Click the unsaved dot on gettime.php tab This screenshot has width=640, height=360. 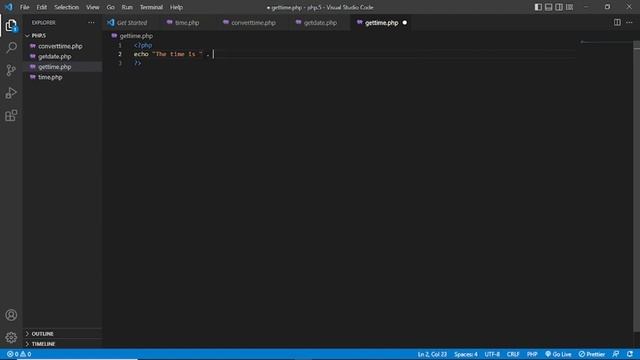(x=404, y=23)
